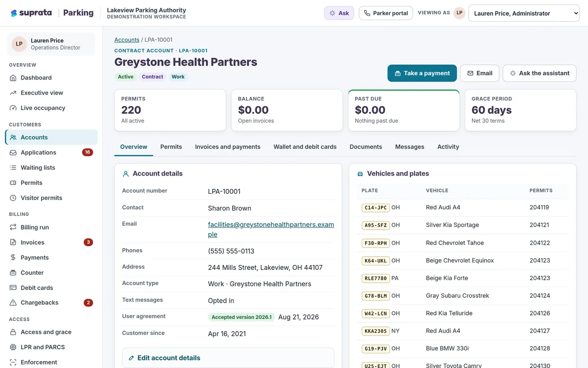588x368 pixels.
Task: Click the Applications inbox icon
Action: click(x=13, y=153)
